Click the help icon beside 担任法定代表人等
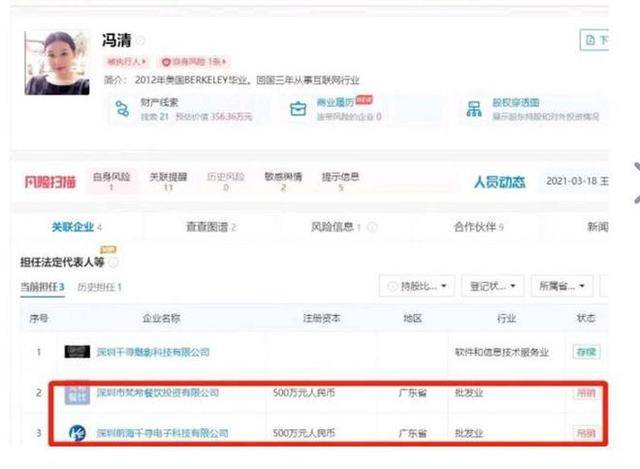 pos(113,262)
